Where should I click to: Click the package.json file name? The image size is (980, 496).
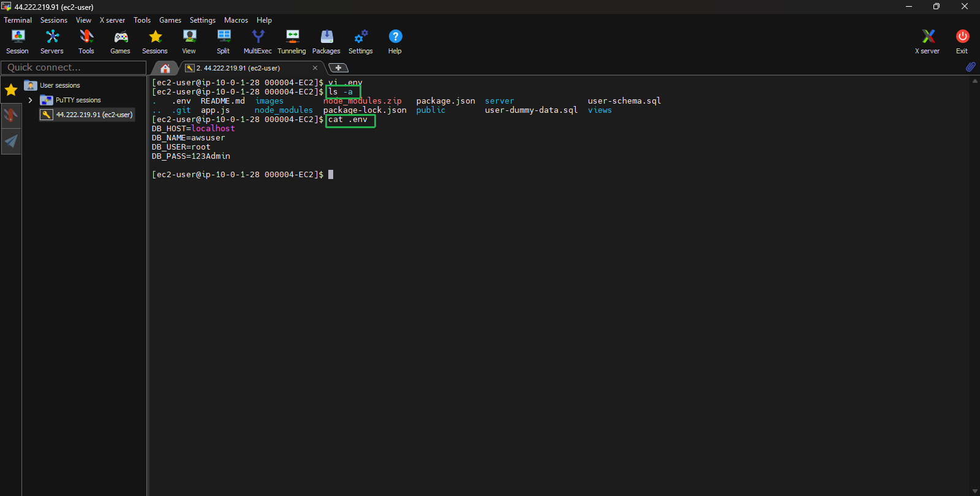[x=445, y=101]
